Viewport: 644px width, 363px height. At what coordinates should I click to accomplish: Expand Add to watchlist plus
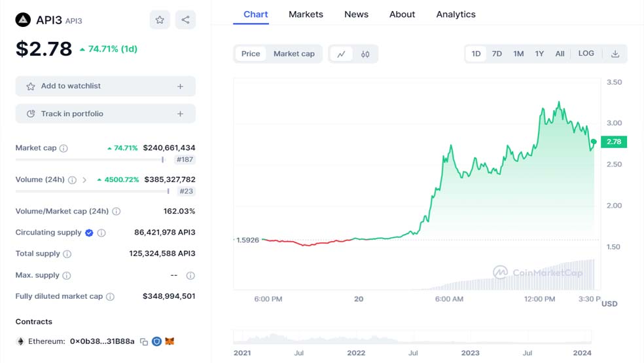click(180, 86)
